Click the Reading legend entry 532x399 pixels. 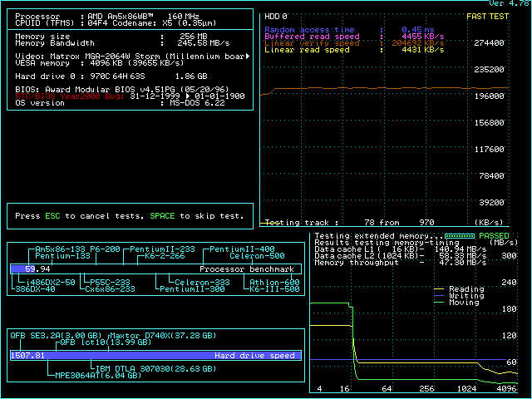459,289
